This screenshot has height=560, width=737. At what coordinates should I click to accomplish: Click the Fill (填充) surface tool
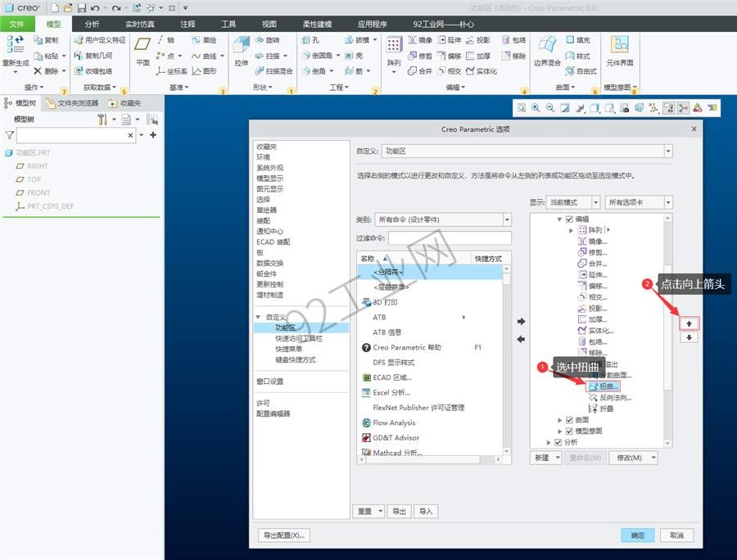[x=578, y=40]
